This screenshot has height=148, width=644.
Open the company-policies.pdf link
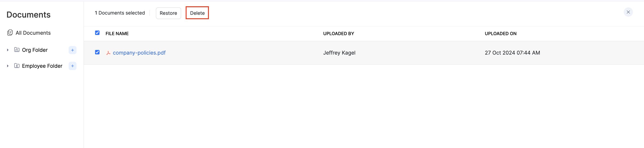[139, 53]
